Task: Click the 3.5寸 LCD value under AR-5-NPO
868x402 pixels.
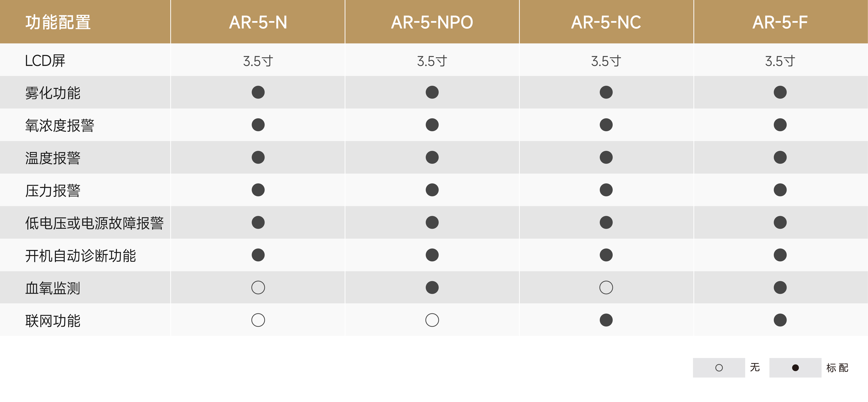Action: [432, 61]
